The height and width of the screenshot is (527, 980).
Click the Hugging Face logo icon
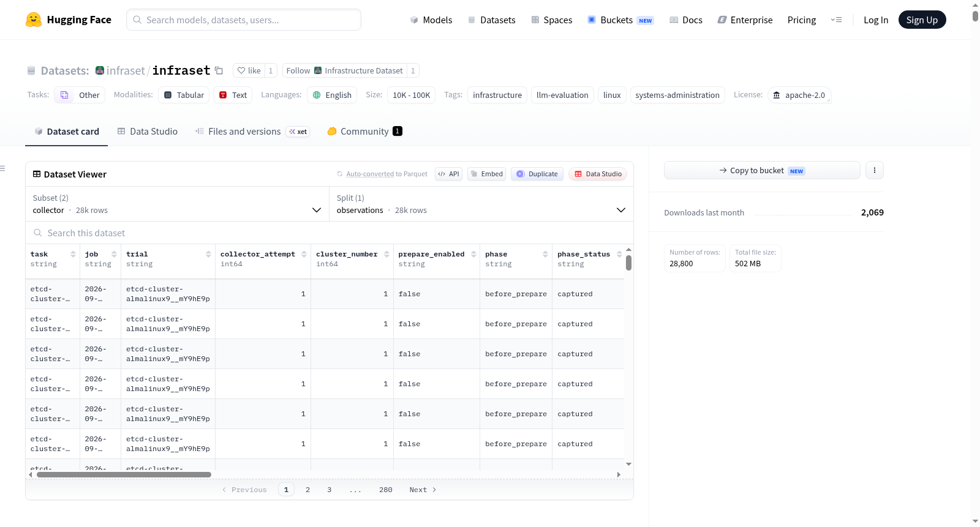click(x=34, y=20)
